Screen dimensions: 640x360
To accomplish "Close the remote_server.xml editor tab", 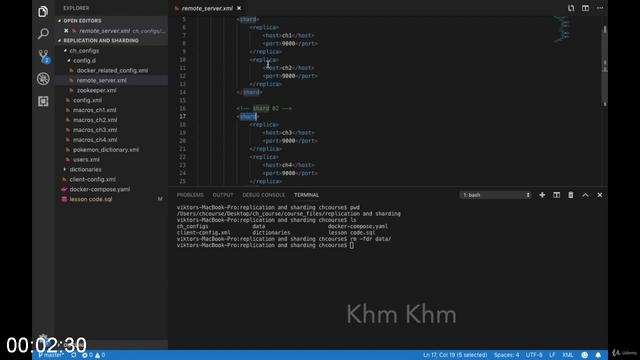I will [x=239, y=8].
